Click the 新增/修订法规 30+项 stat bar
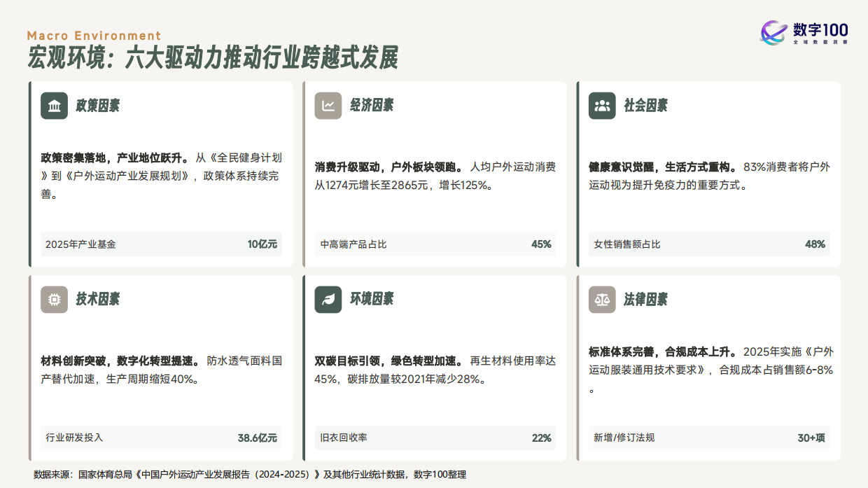Viewport: 868px width, 488px height. 708,438
